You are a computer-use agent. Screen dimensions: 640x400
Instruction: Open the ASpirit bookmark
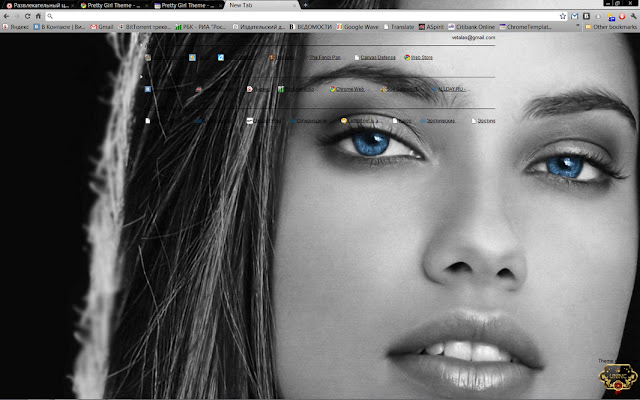point(431,27)
